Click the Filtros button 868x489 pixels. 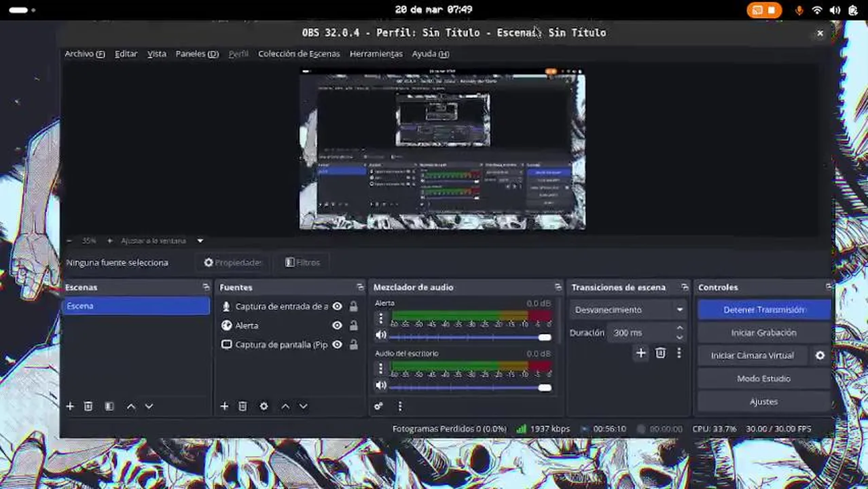tap(303, 262)
